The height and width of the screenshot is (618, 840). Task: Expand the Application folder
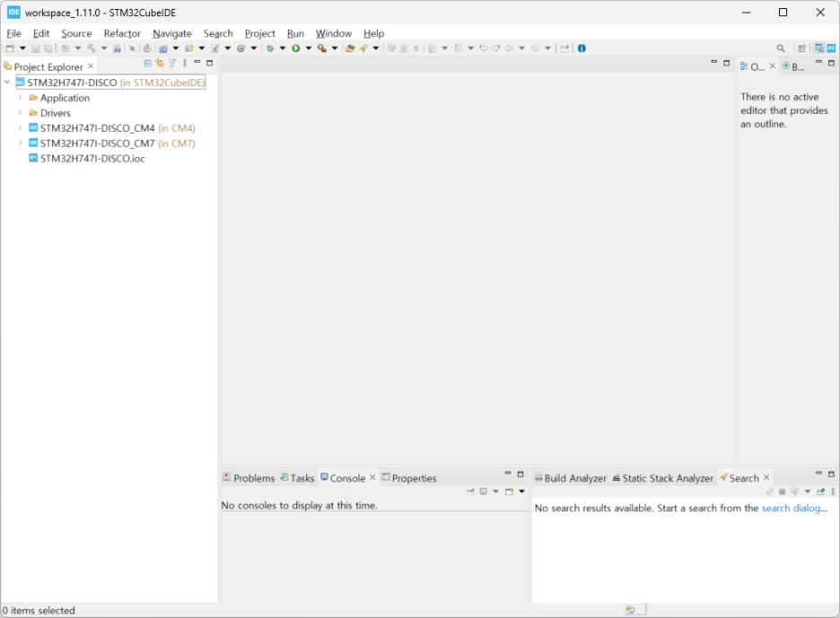[x=20, y=98]
